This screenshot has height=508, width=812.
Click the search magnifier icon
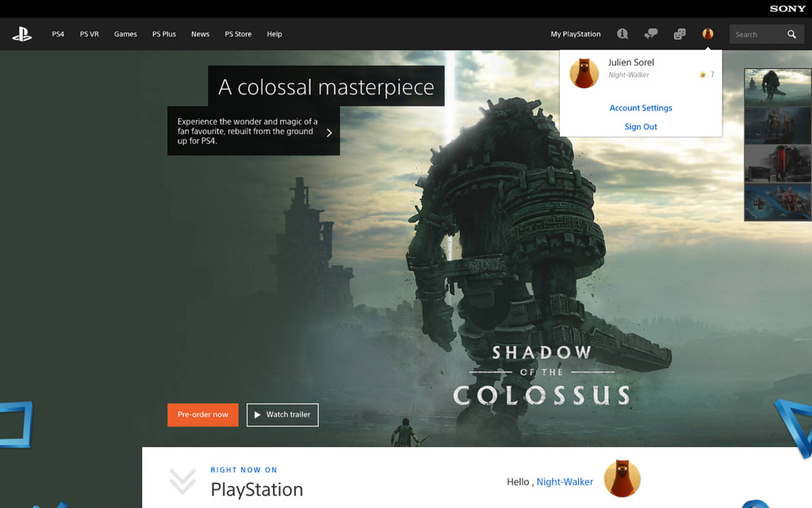pos(791,34)
